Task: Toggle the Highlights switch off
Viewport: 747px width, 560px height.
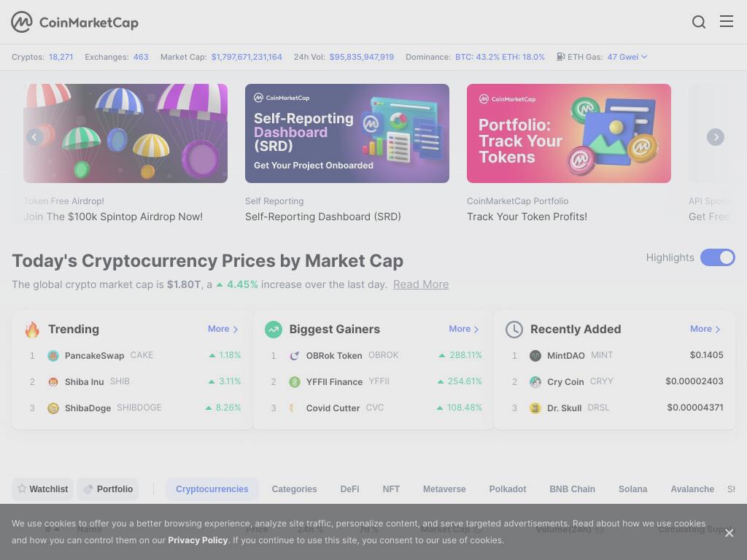Action: (x=718, y=257)
